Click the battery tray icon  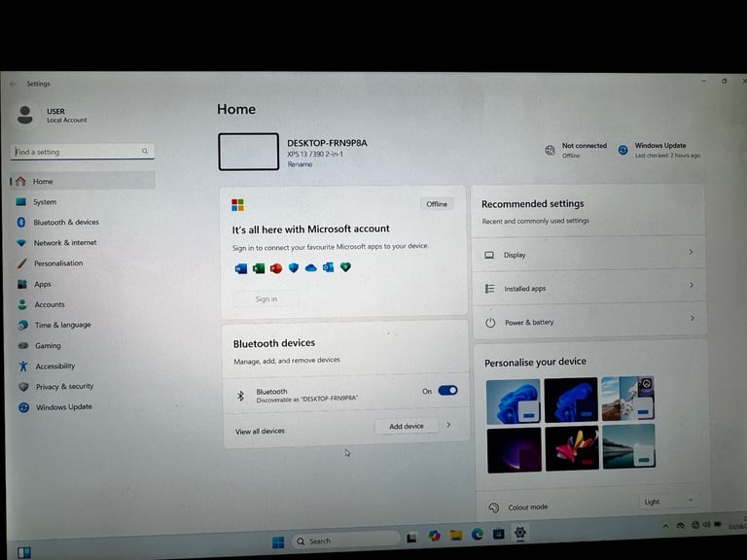[718, 524]
